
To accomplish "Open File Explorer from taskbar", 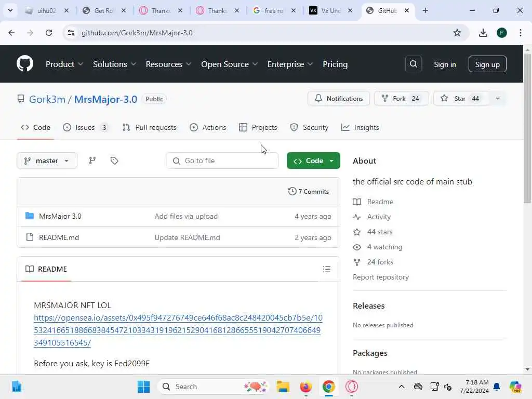I will (x=283, y=387).
